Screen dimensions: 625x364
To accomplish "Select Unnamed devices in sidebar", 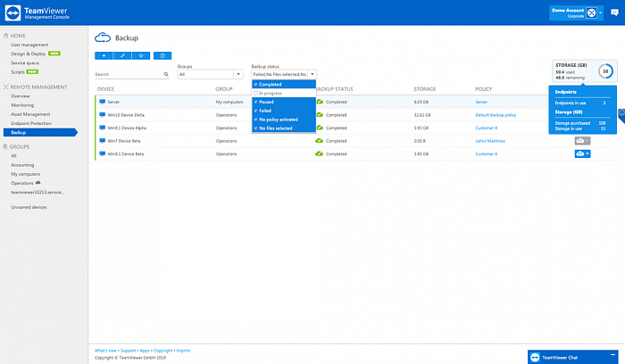I will click(x=29, y=207).
